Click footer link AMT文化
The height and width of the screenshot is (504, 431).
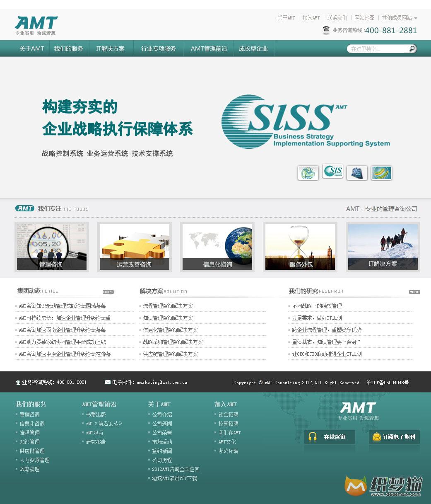227,442
